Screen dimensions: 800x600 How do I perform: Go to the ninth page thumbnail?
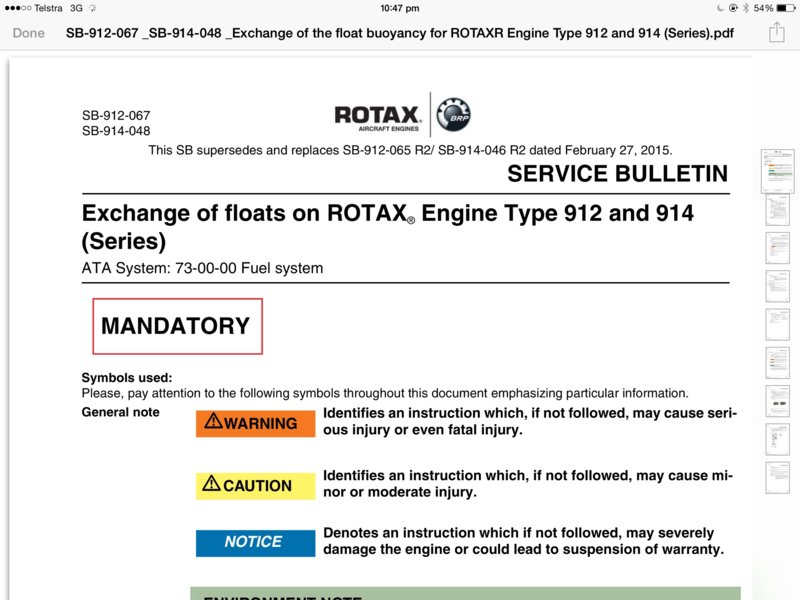click(x=778, y=478)
